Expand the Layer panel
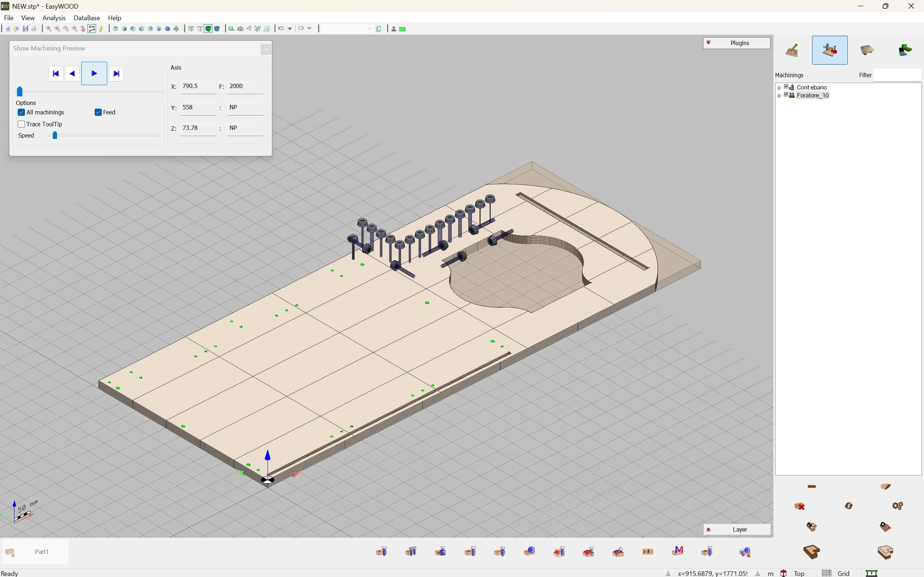The height and width of the screenshot is (577, 924). click(737, 529)
